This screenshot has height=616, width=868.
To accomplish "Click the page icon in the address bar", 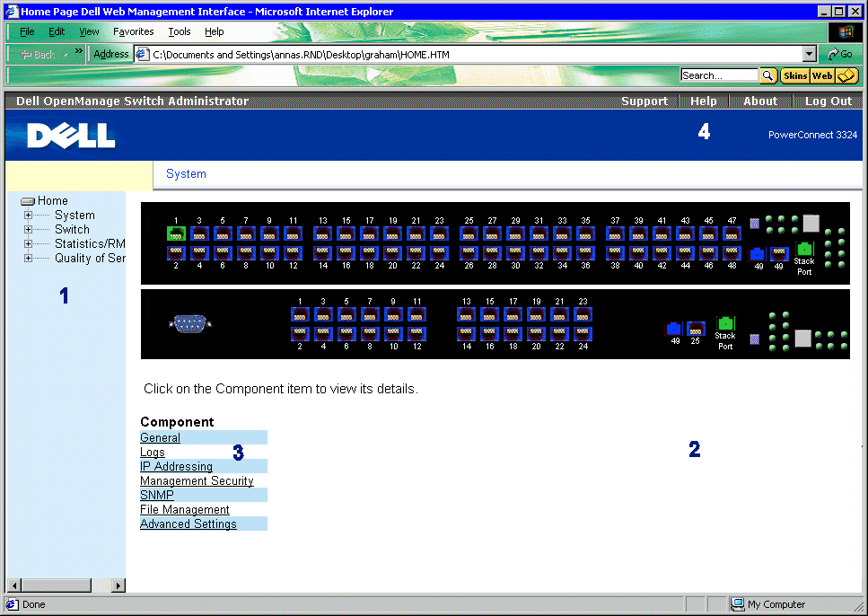I will click(x=142, y=54).
